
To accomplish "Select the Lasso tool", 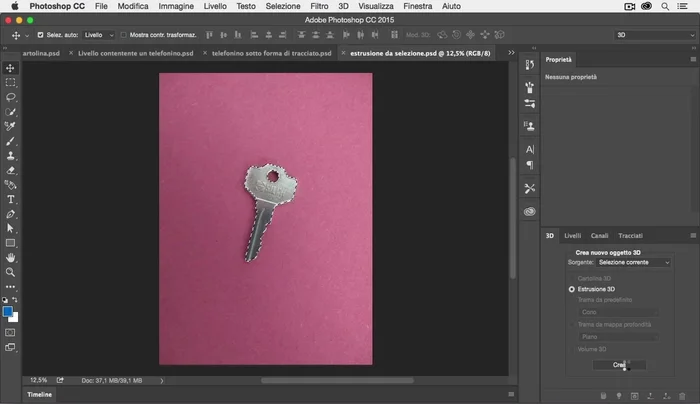I will click(x=11, y=98).
